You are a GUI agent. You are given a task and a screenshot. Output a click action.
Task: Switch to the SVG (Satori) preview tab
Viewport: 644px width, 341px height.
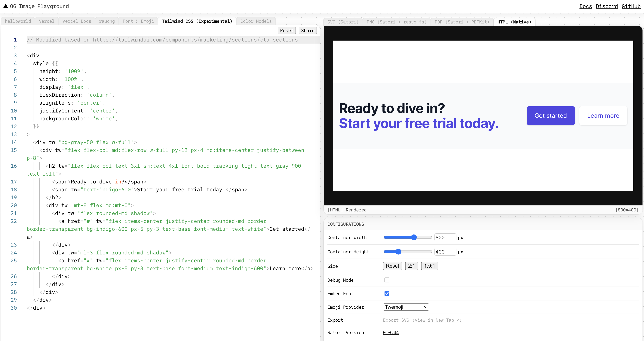[x=343, y=22]
